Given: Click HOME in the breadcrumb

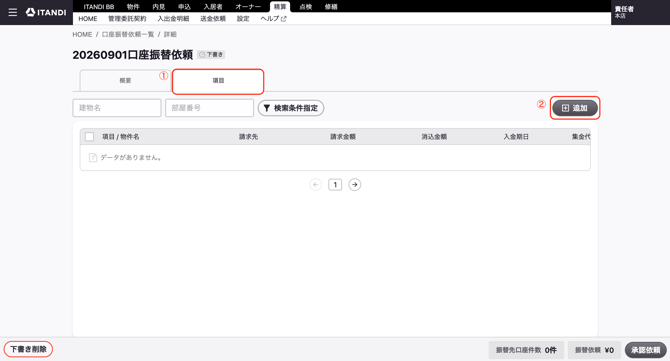Looking at the screenshot, I should click(82, 34).
